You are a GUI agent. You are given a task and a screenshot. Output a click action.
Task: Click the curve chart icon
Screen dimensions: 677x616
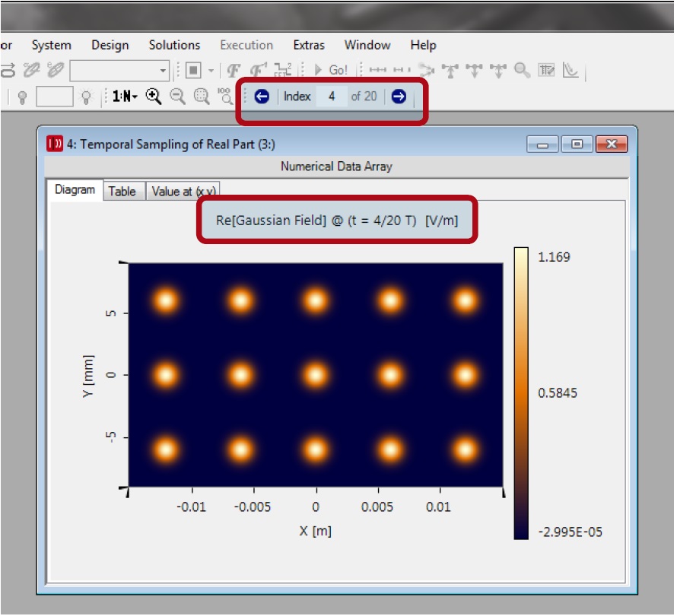571,70
